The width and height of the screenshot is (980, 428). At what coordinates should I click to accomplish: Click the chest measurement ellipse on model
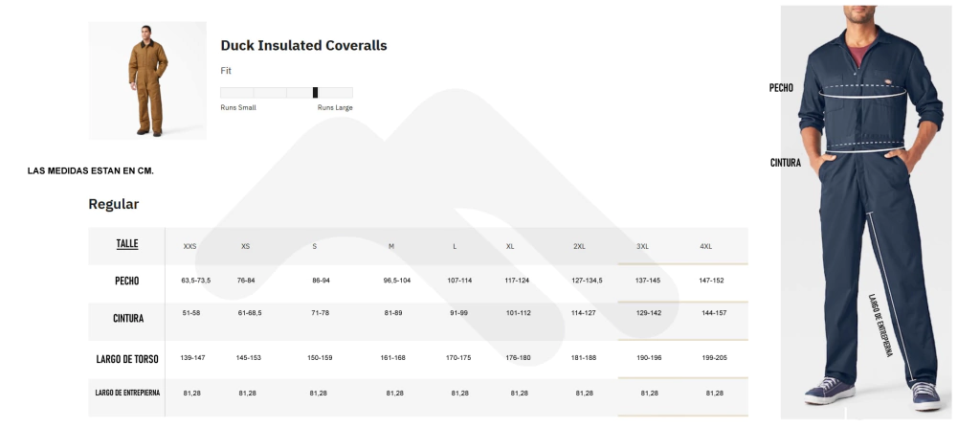(x=862, y=91)
